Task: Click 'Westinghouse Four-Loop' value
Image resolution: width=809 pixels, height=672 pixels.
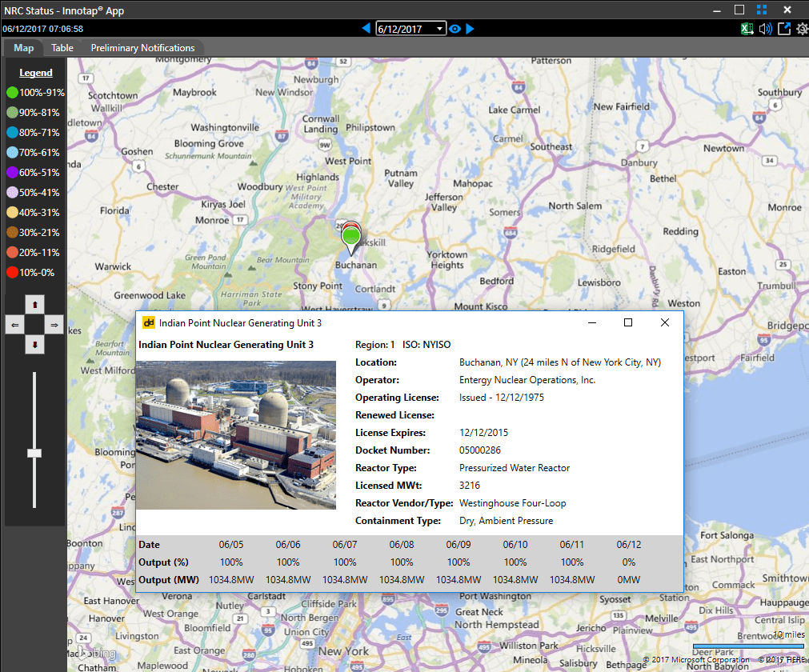Action: tap(512, 503)
